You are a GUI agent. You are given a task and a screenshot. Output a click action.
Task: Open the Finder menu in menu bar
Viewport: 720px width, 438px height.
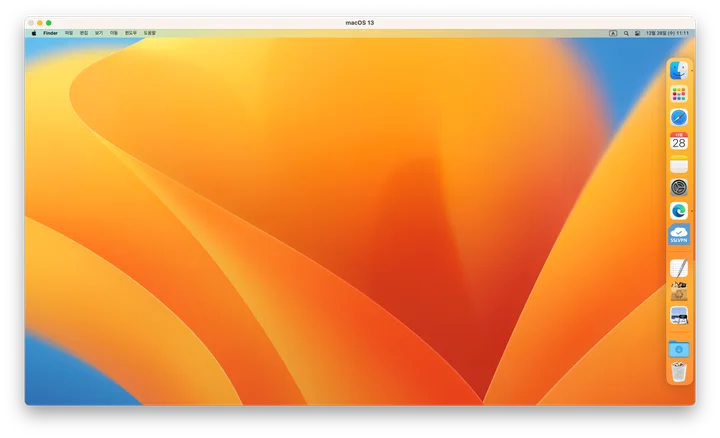click(50, 33)
